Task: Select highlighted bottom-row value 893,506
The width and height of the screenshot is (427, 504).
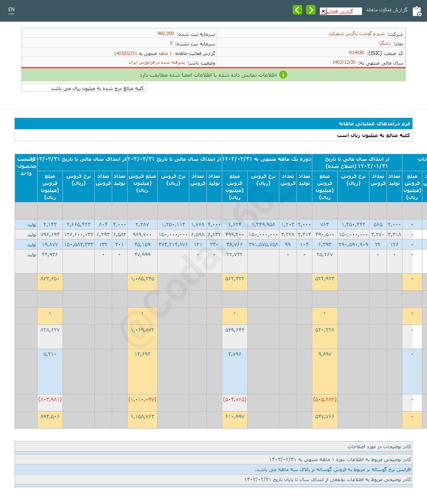Action: click(x=50, y=420)
